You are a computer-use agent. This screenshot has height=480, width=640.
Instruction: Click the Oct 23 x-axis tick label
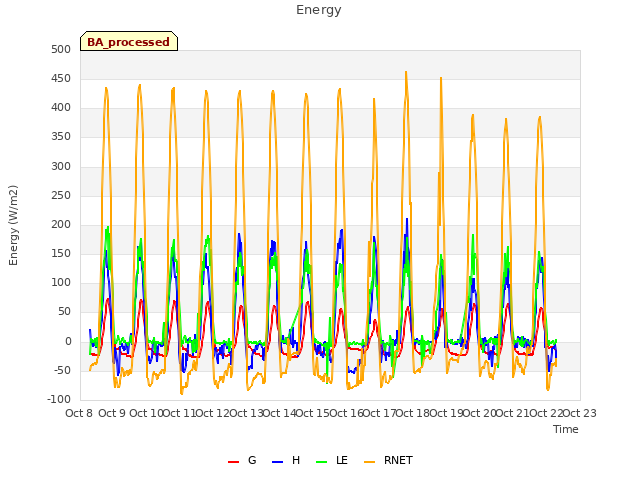point(579,413)
